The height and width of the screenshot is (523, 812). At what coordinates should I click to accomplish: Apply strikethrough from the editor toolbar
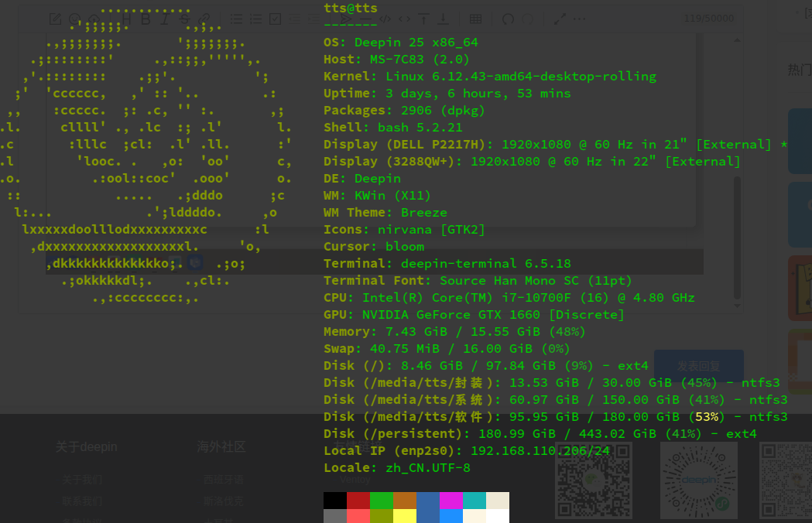tap(184, 19)
